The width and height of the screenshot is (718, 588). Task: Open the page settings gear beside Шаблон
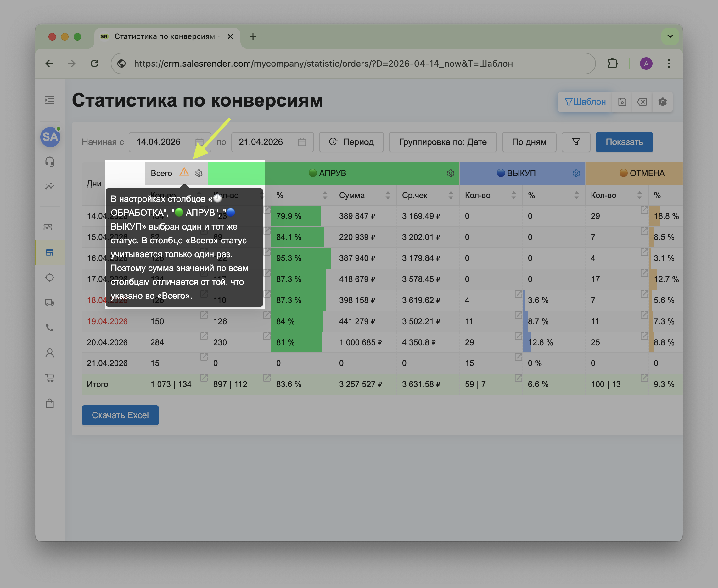pos(662,102)
